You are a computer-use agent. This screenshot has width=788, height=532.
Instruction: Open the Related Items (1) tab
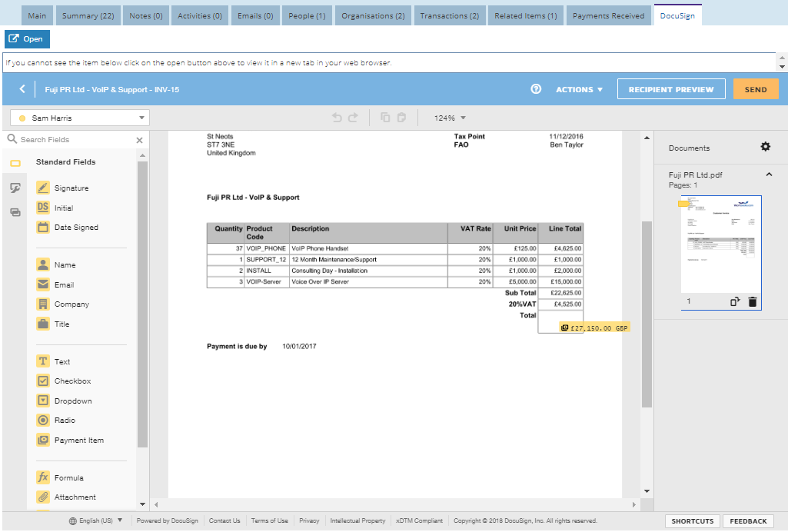click(x=526, y=15)
